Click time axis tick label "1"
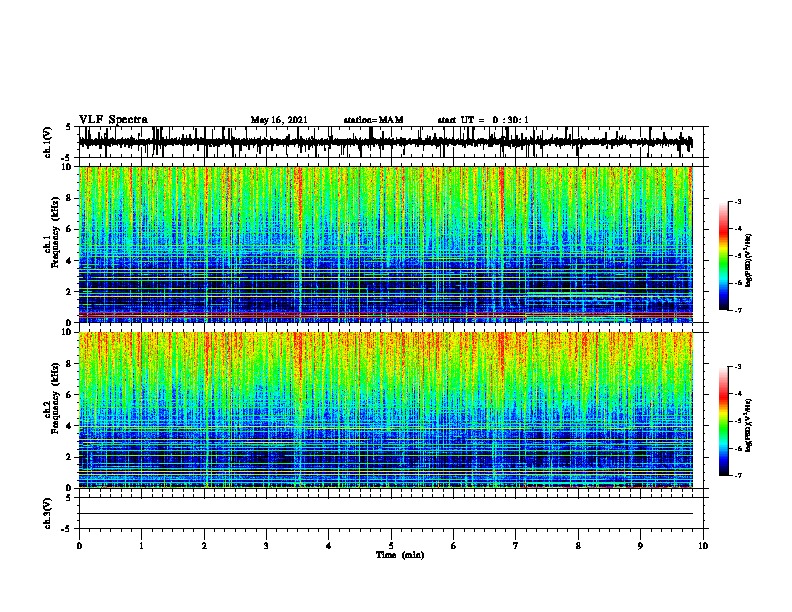Image resolution: width=792 pixels, height=612 pixels. (x=141, y=546)
